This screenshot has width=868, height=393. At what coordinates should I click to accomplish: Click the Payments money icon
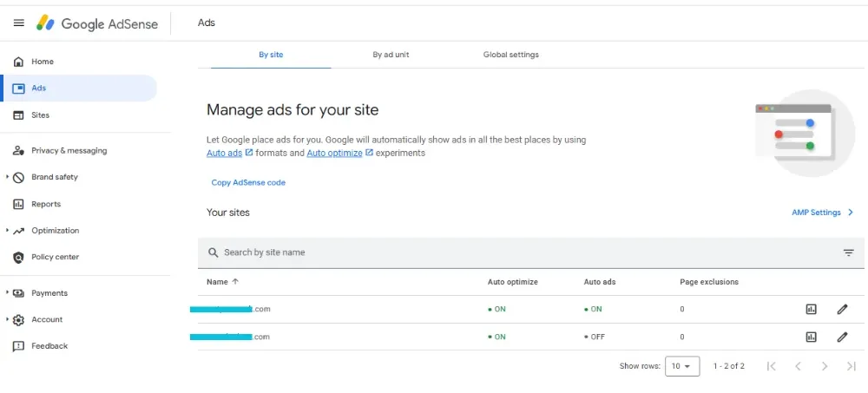pyautogui.click(x=18, y=293)
